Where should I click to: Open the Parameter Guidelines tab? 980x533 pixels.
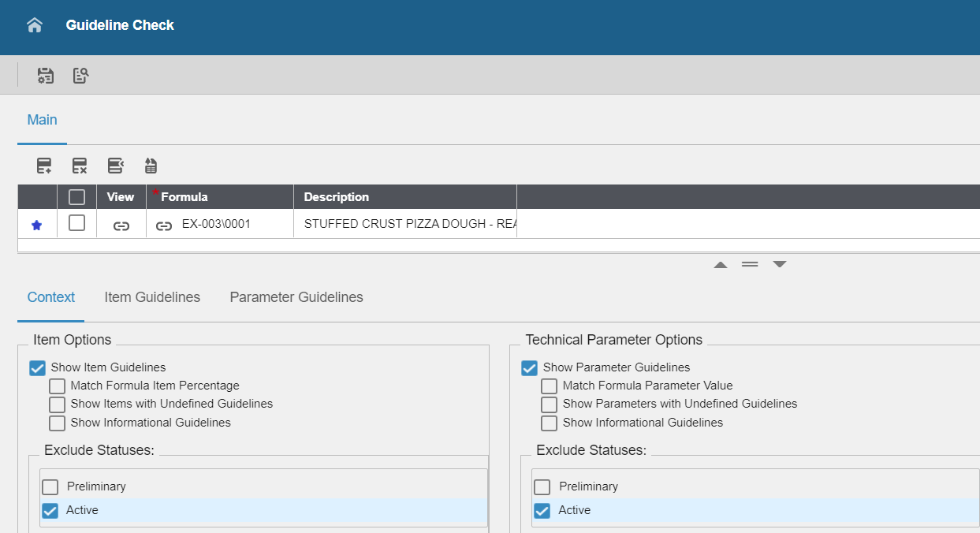point(296,297)
